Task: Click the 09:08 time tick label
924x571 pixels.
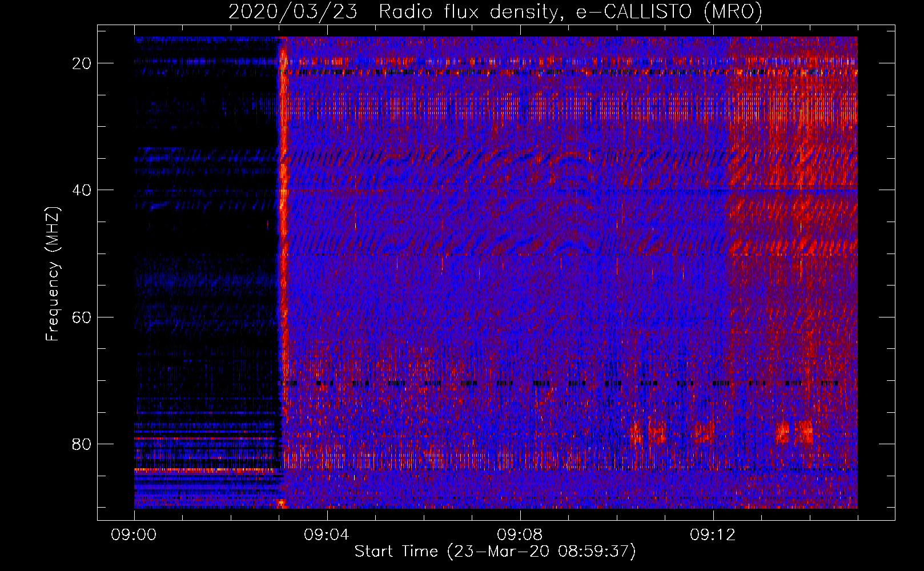Action: (x=520, y=535)
